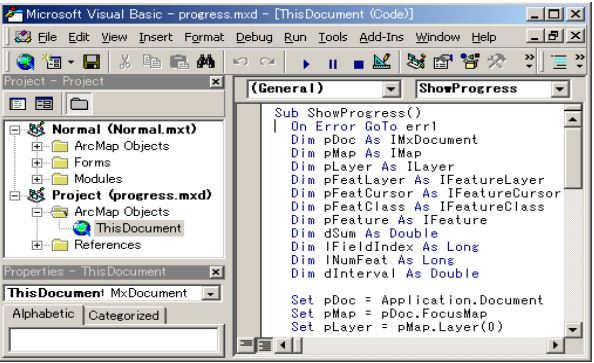Select the References folder label

point(108,245)
